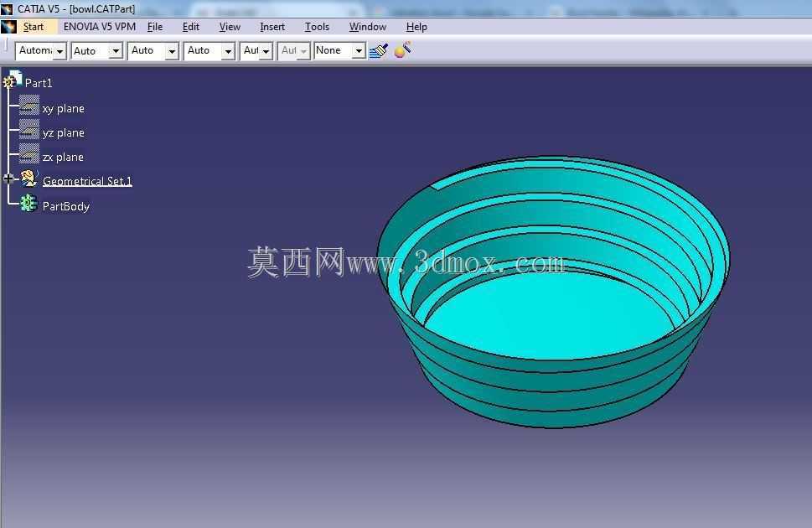Click the xy plane icon

[x=29, y=106]
